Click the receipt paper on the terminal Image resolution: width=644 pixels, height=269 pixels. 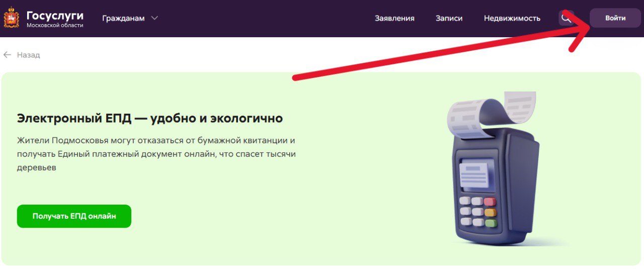coord(491,113)
